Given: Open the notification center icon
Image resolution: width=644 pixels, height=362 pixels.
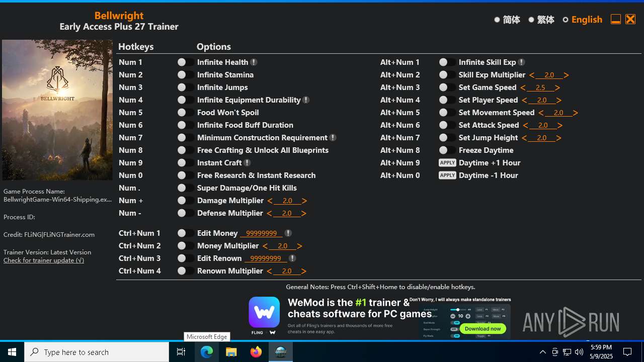Looking at the screenshot, I should coord(627,352).
